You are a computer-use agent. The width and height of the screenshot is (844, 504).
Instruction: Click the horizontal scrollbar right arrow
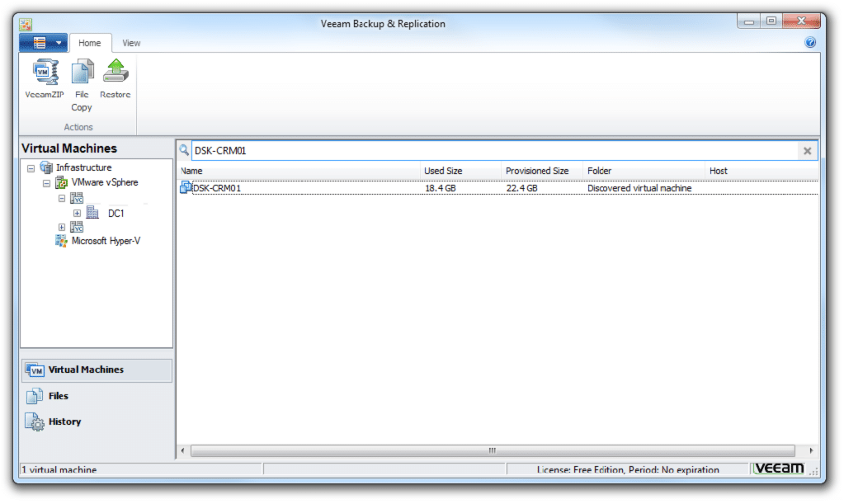[x=811, y=450]
